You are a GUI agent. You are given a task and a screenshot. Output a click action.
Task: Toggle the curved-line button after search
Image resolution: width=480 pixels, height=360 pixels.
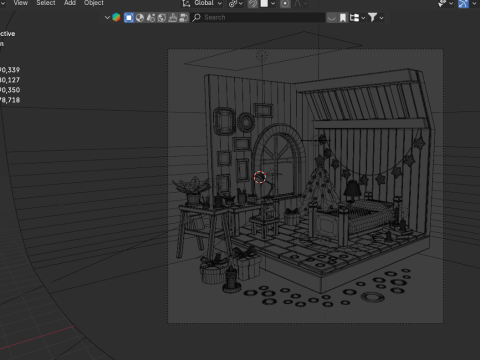[331, 17]
